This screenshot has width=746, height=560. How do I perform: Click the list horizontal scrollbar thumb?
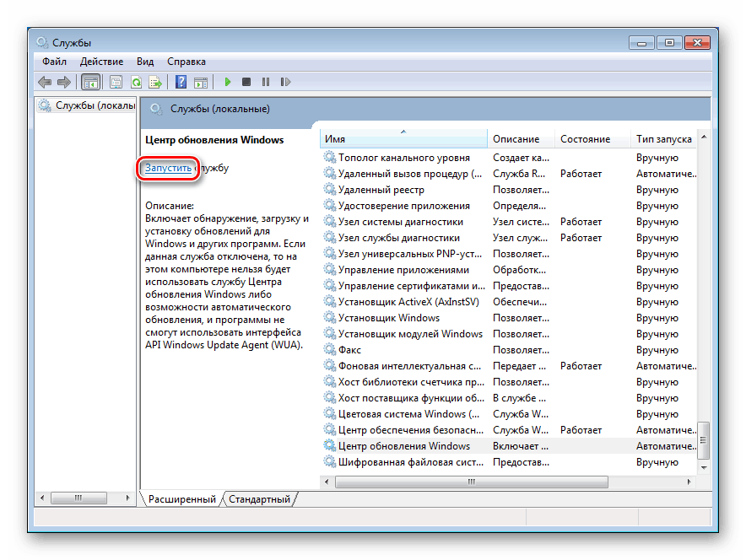(x=472, y=482)
